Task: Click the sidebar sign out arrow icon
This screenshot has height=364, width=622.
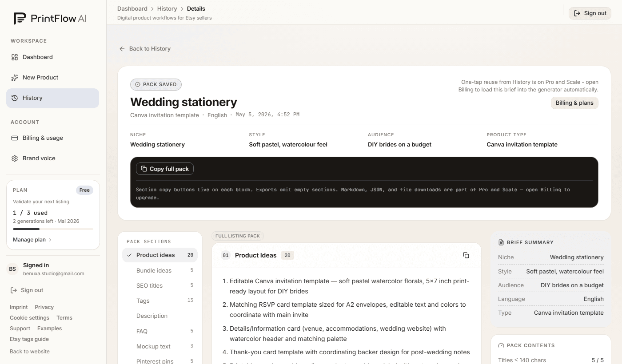Action: pyautogui.click(x=13, y=290)
